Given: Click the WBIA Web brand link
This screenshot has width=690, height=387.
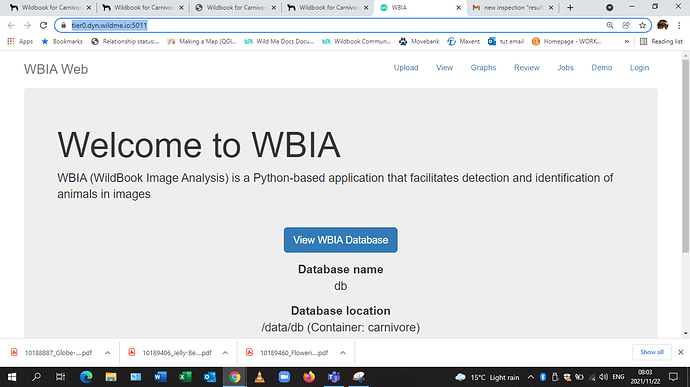Looking at the screenshot, I should [56, 69].
